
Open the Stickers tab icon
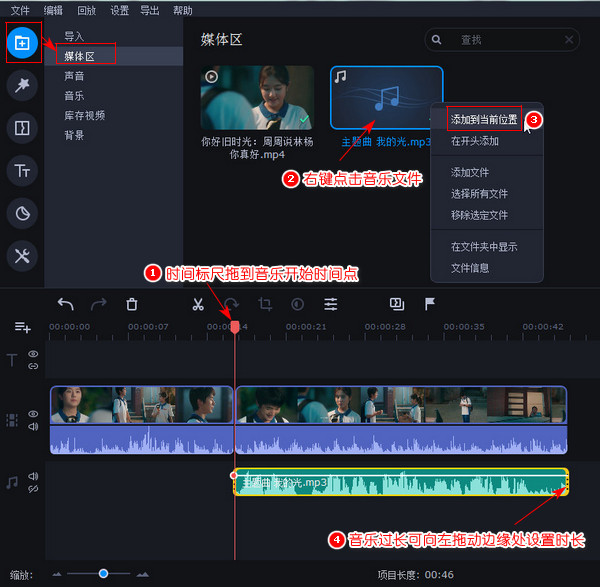pyautogui.click(x=22, y=213)
